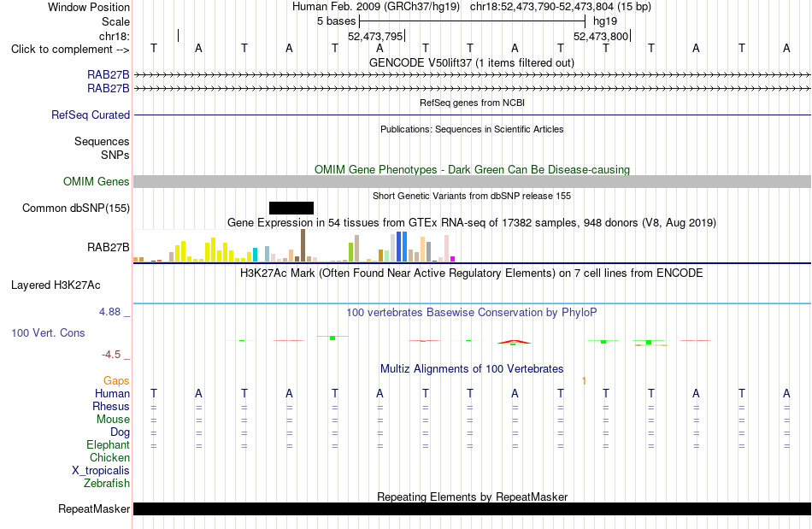Click the chr18: base position label
812x529 pixels.
(114, 36)
